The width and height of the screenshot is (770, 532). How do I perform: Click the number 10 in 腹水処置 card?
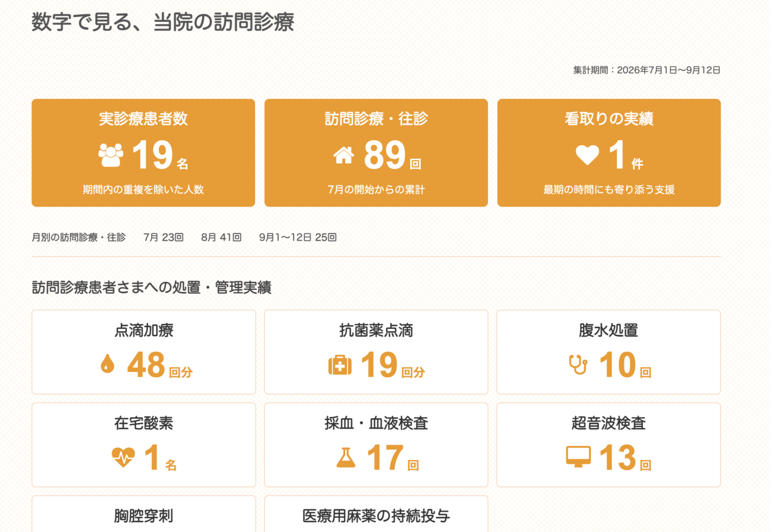(x=618, y=365)
